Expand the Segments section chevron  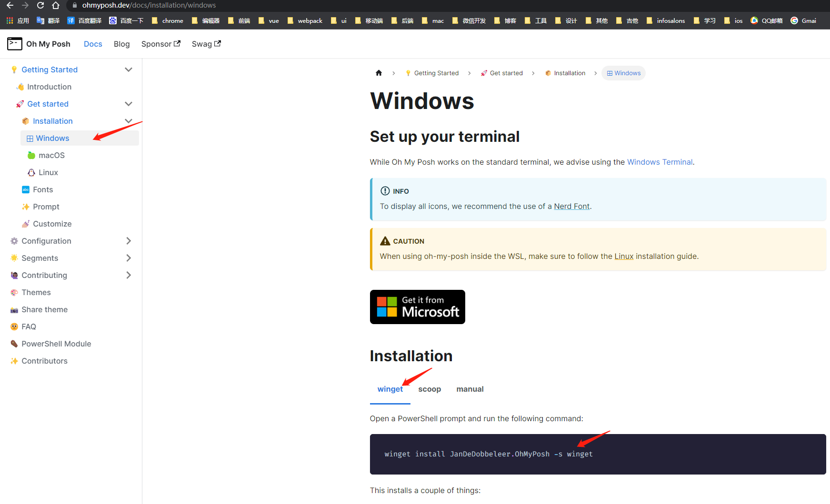tap(128, 258)
